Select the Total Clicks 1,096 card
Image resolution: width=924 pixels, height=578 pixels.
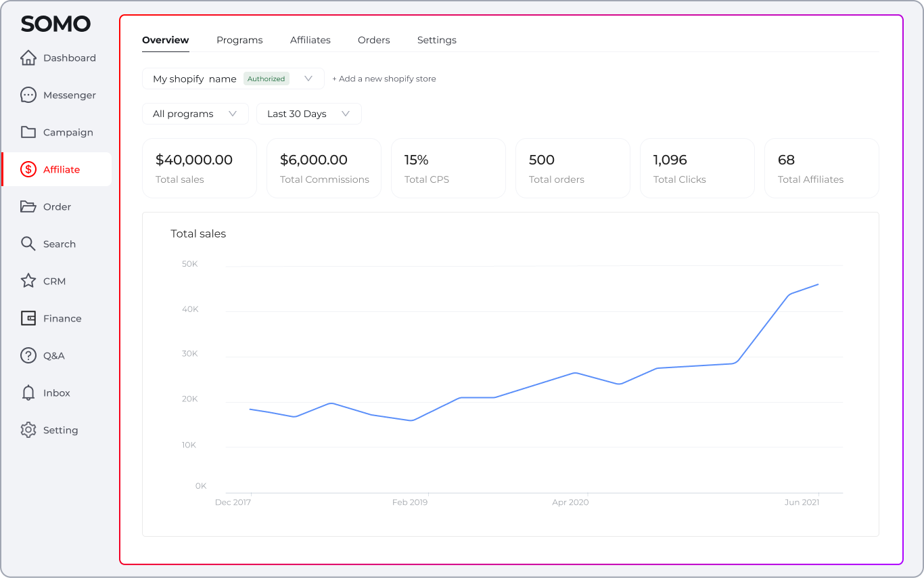click(x=697, y=169)
